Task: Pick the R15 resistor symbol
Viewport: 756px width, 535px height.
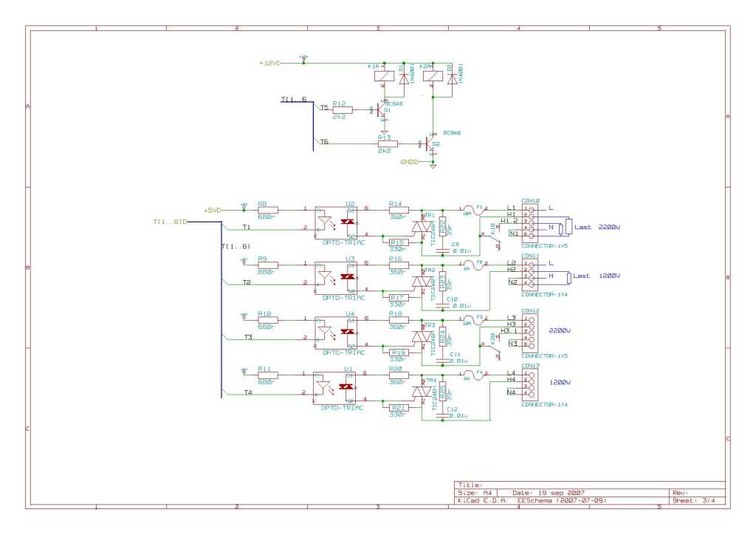Action: (x=399, y=242)
